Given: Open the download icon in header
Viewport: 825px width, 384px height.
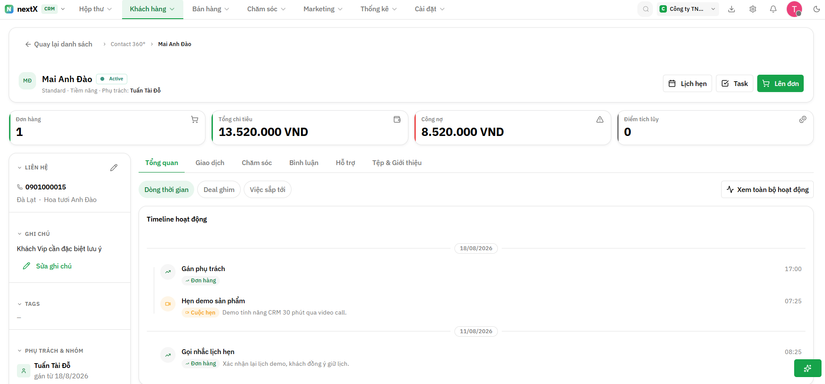Looking at the screenshot, I should click(731, 9).
